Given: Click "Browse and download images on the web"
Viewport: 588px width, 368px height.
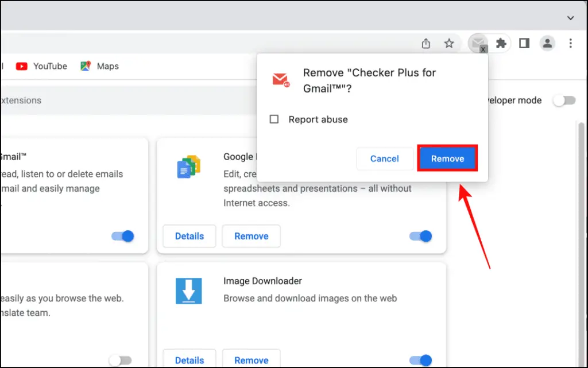Looking at the screenshot, I should click(310, 299).
